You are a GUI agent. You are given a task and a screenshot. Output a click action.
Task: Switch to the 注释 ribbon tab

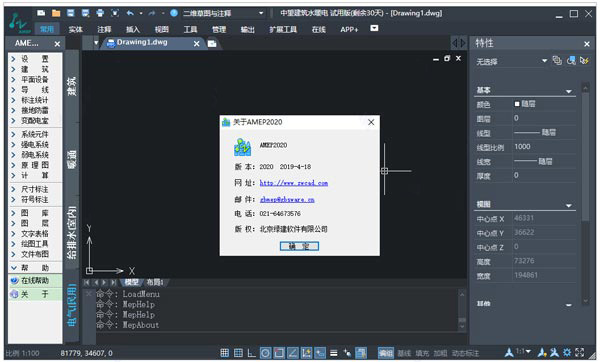click(104, 29)
